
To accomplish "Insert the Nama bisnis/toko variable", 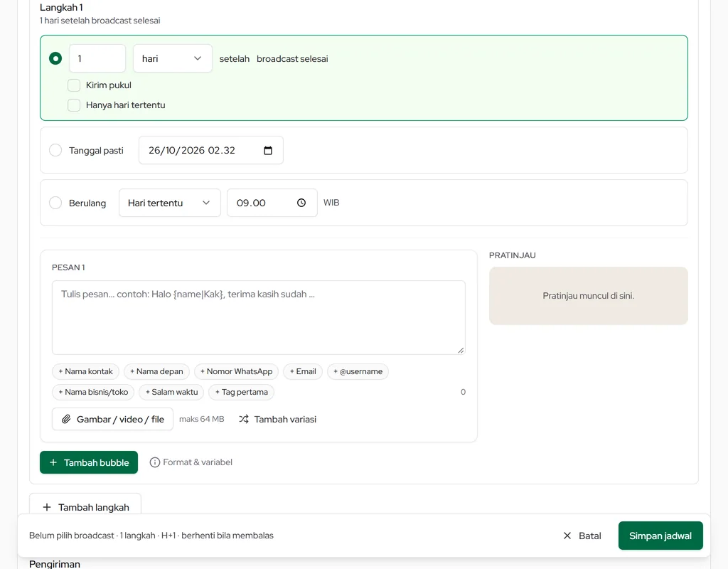I will [93, 392].
